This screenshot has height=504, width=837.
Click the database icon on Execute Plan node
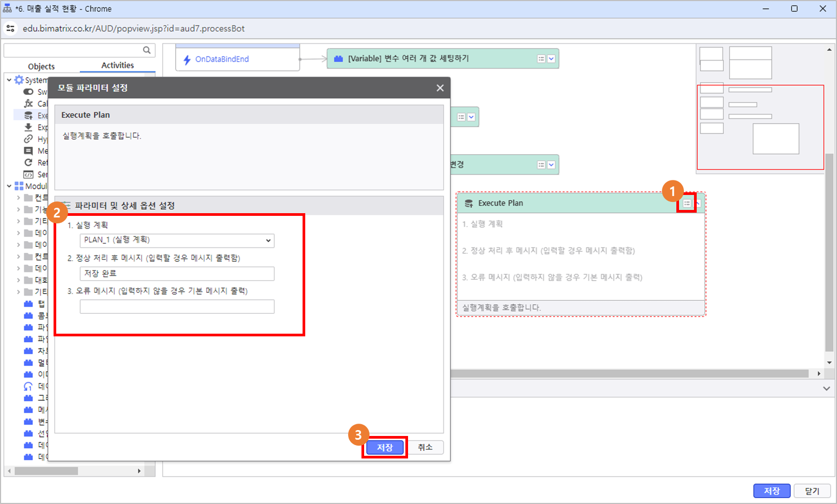pyautogui.click(x=469, y=203)
